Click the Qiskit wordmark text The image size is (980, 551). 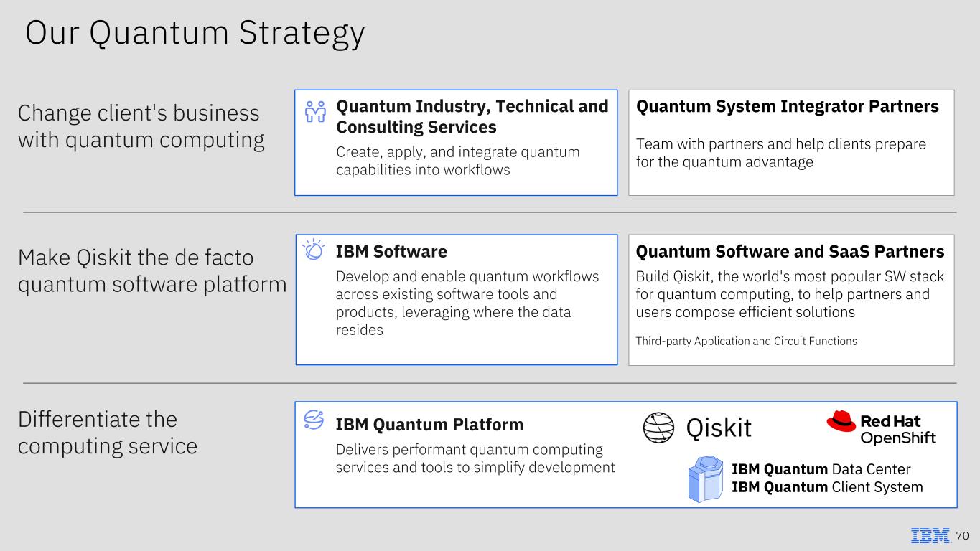click(x=719, y=428)
